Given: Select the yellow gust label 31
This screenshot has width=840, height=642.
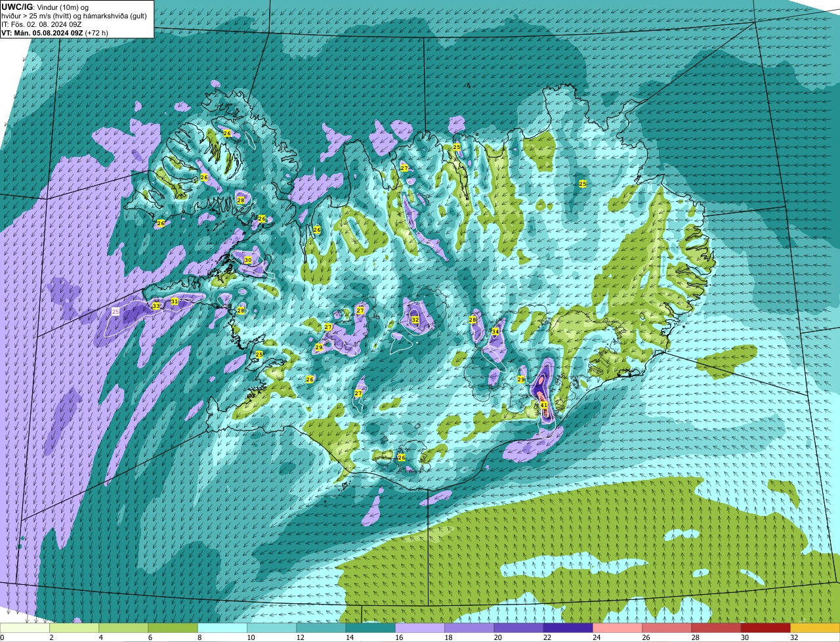Looking at the screenshot, I should (x=175, y=301).
